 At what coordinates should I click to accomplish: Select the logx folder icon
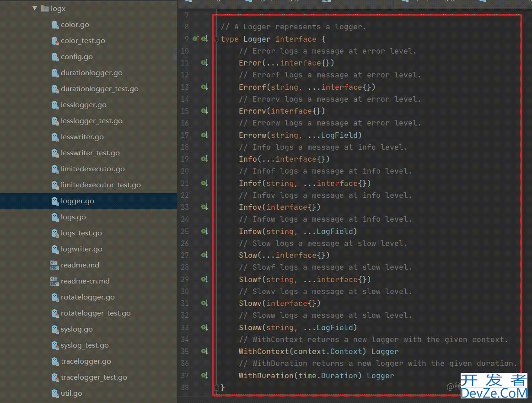point(44,8)
